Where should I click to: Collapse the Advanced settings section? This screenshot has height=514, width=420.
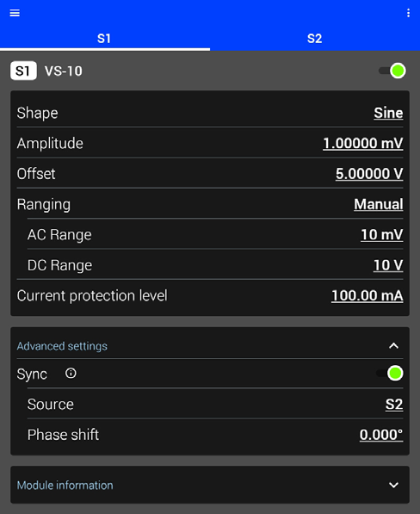394,346
